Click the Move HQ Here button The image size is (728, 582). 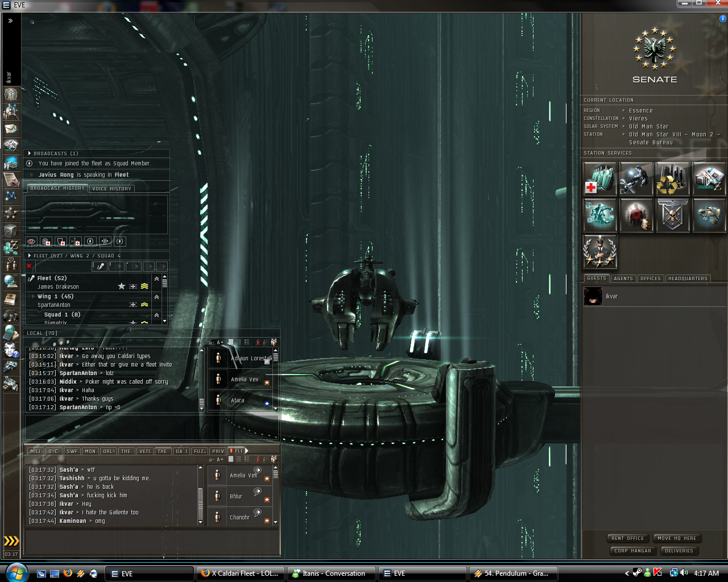pyautogui.click(x=677, y=538)
